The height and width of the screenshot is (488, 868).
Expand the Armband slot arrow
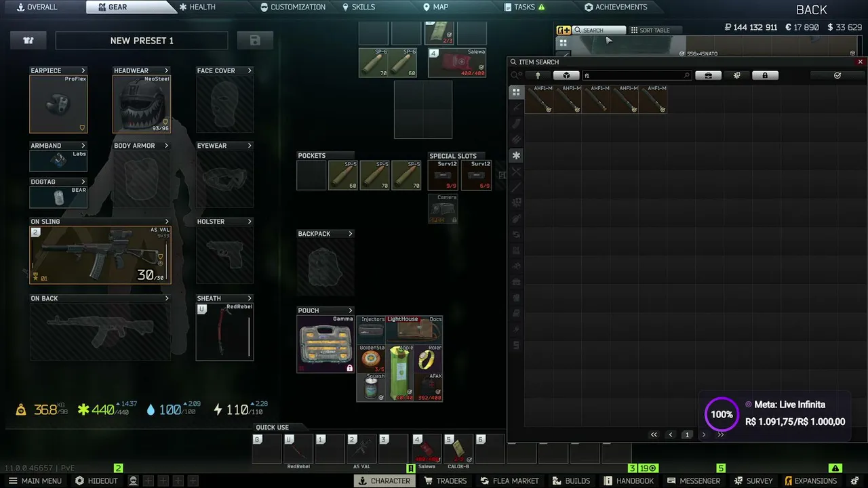coord(83,146)
